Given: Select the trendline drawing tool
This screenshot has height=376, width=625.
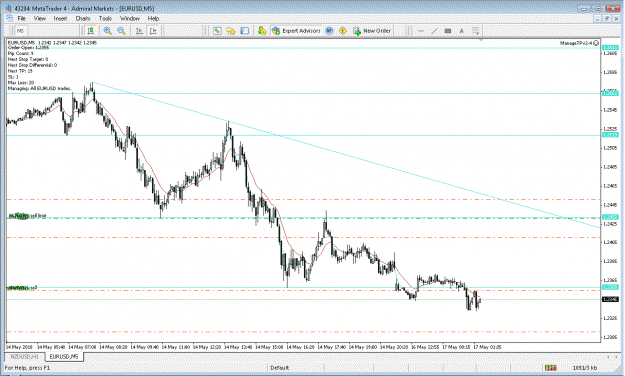Looking at the screenshot, I should 434,31.
